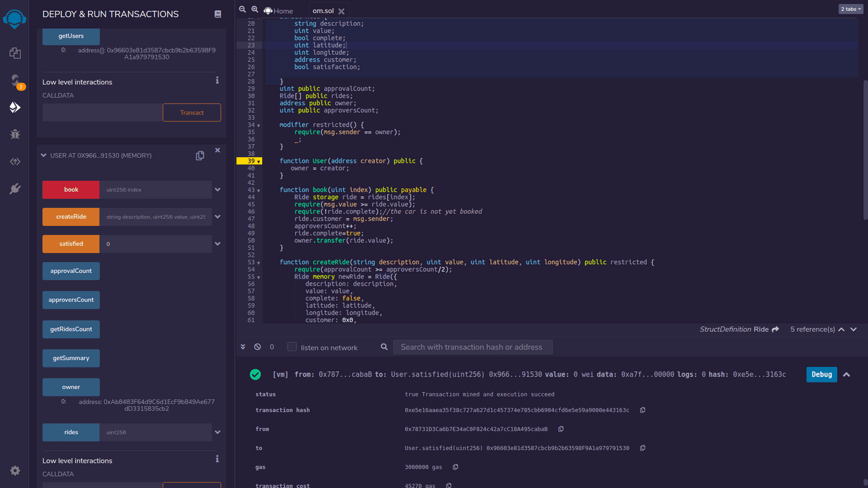Viewport: 868px width, 488px height.
Task: Click info icon by lower Low level interactions
Action: click(217, 459)
